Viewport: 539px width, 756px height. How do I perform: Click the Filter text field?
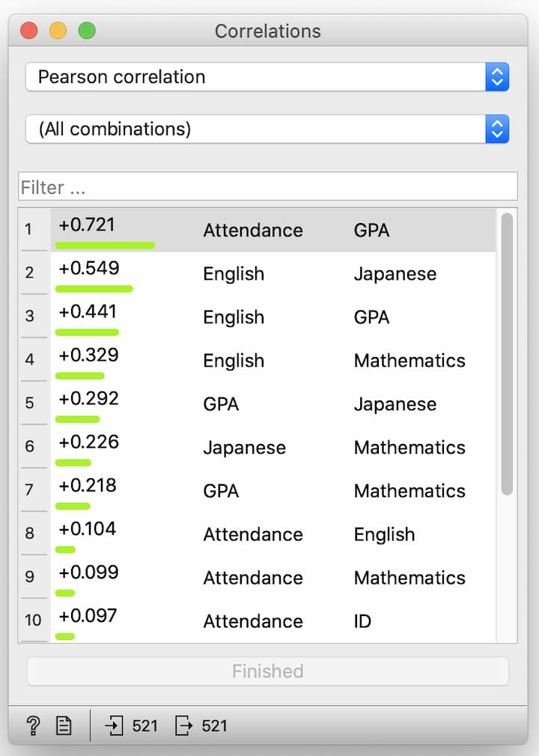point(267,186)
